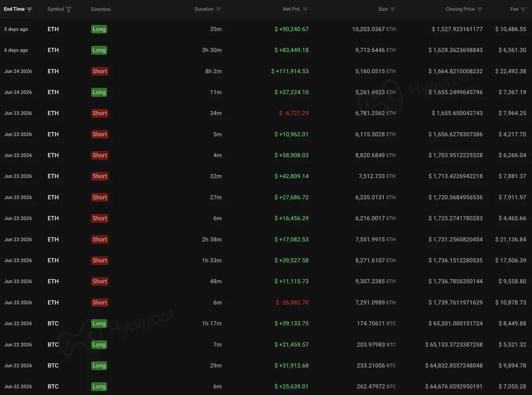Click closing price $ 64,676.0592950191

(x=454, y=387)
